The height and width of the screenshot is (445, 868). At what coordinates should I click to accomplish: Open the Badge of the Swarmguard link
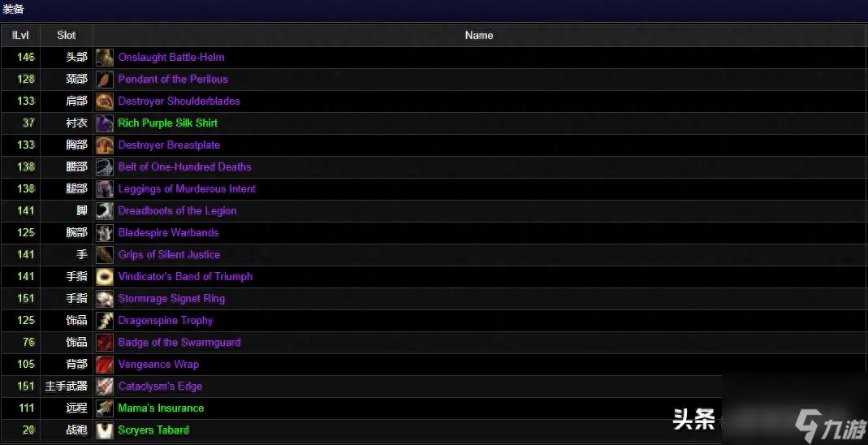[x=179, y=343]
